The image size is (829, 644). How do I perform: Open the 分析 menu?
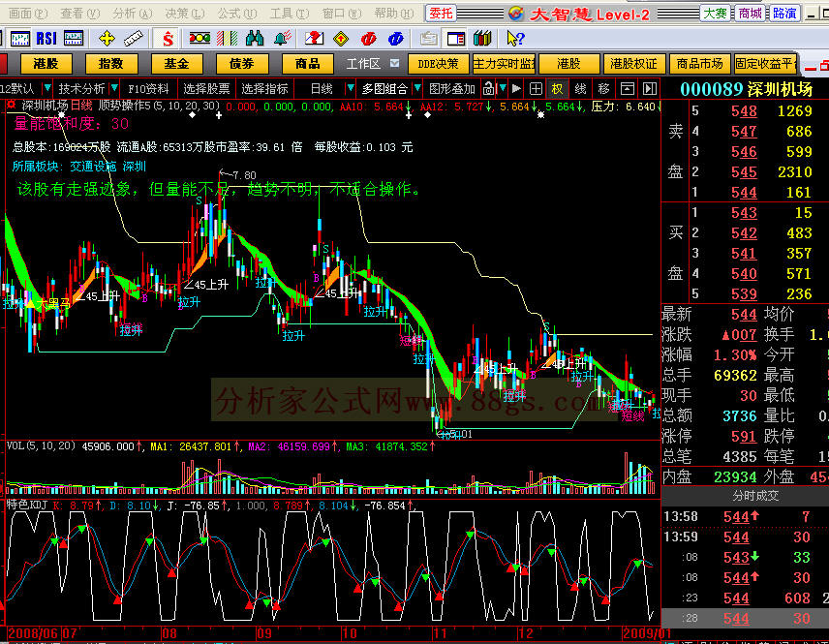point(133,14)
